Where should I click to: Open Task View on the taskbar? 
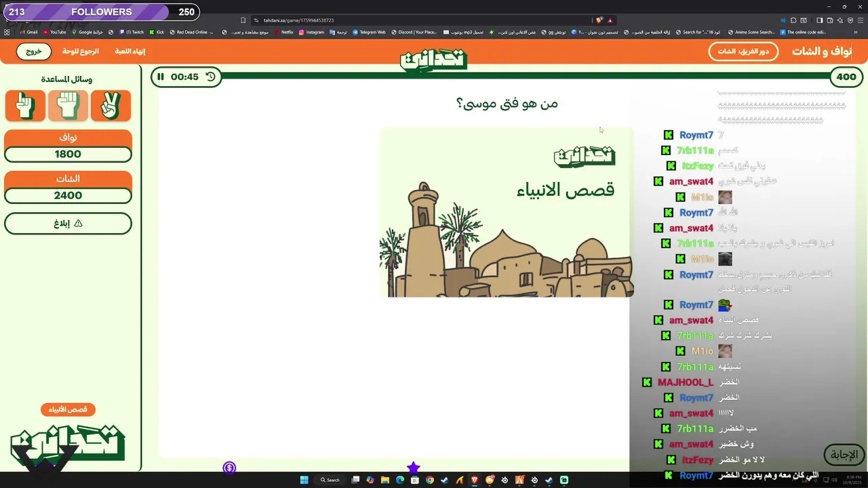tap(355, 480)
